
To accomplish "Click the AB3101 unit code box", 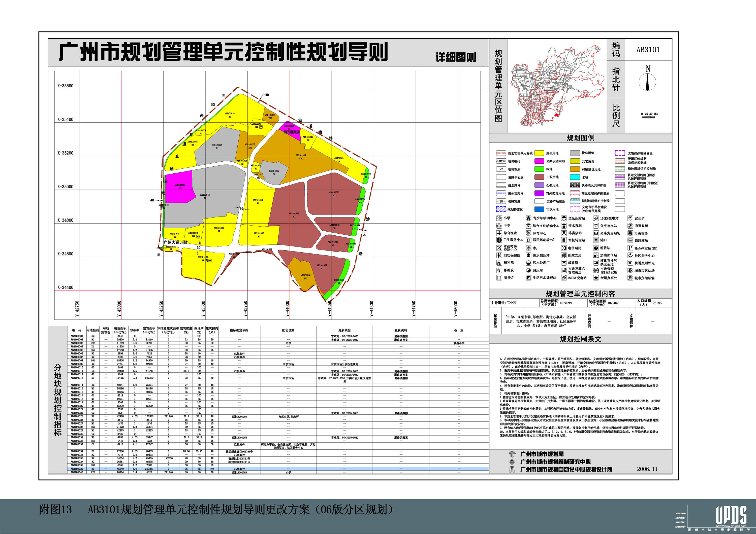I will (648, 50).
